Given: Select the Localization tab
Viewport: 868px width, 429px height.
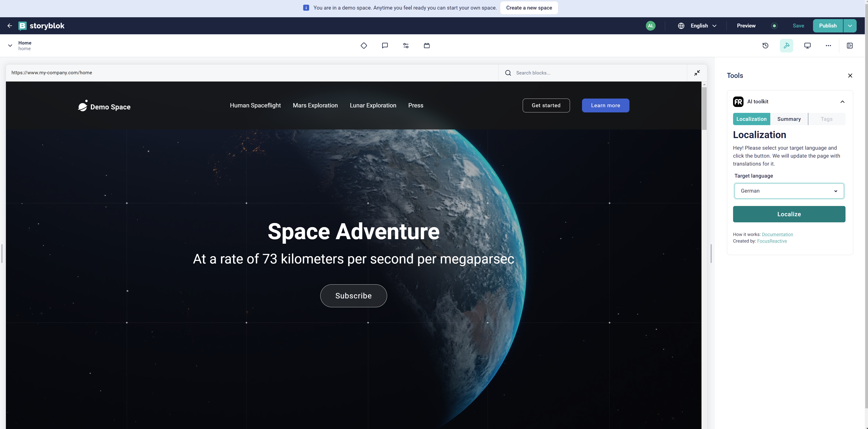Looking at the screenshot, I should [751, 119].
